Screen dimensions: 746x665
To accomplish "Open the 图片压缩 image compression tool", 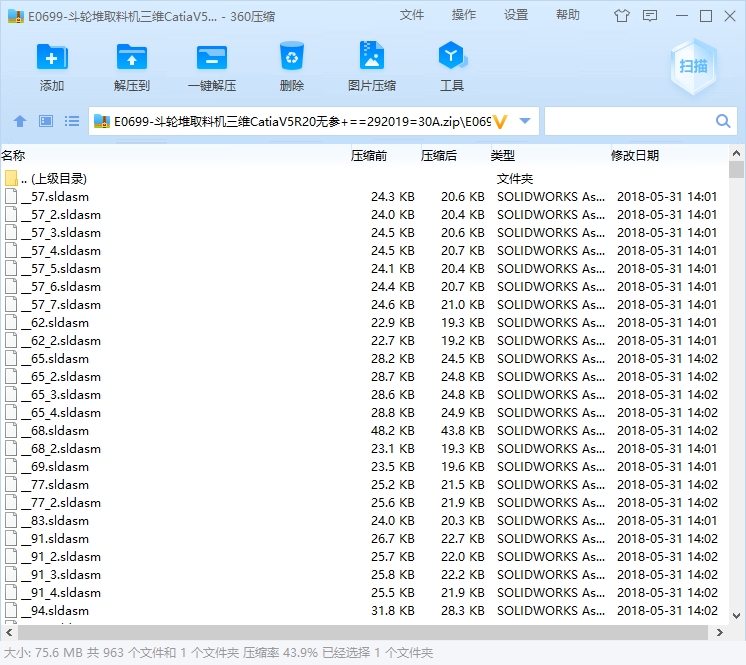I will (372, 57).
